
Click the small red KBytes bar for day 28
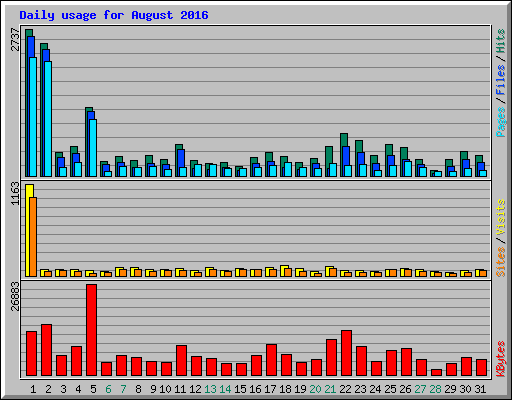(x=437, y=372)
